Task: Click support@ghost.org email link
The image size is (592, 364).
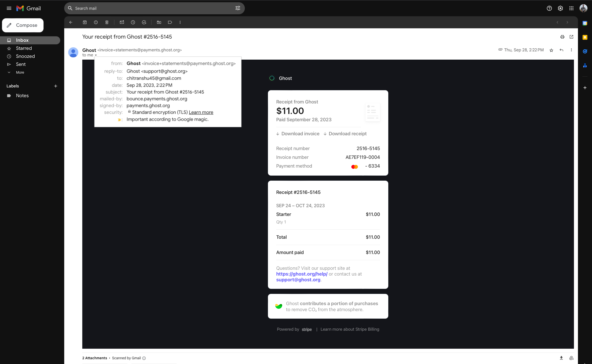Action: point(298,280)
